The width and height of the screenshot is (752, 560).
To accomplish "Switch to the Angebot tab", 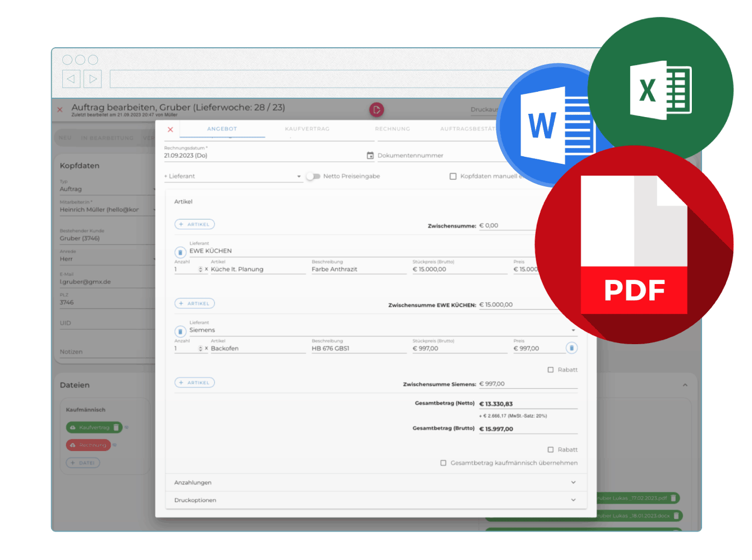I will [222, 129].
